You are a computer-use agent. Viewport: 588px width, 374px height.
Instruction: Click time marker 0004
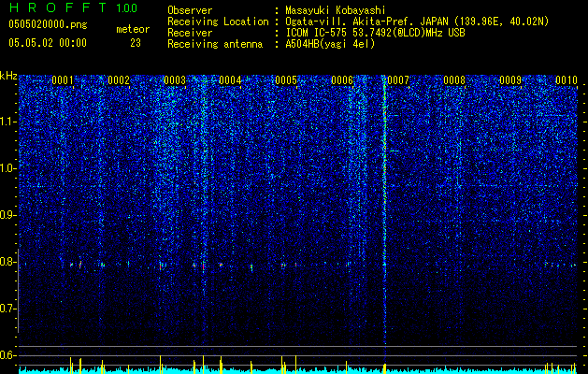tap(230, 80)
